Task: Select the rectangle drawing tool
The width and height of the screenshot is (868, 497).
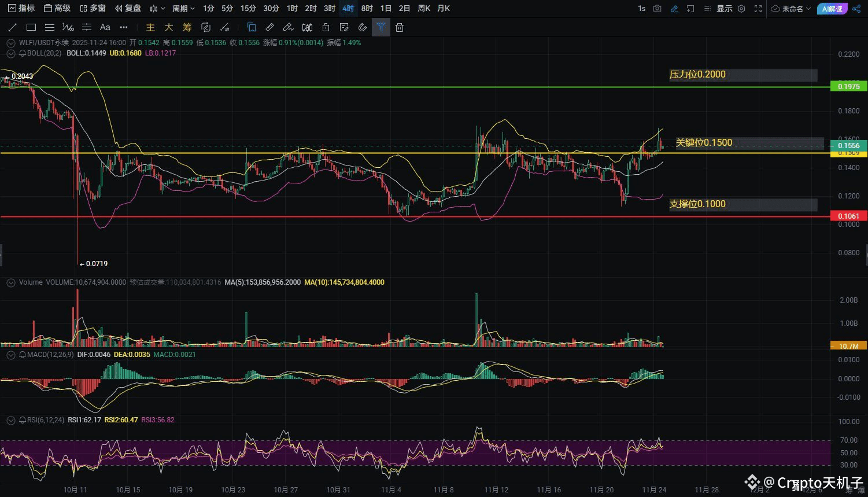Action: click(31, 27)
